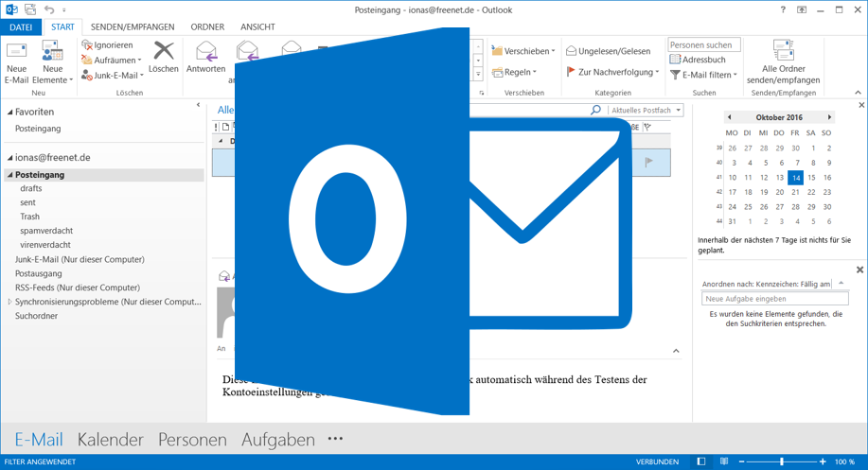The width and height of the screenshot is (868, 470).
Task: Flag the selected message
Action: pos(648,162)
